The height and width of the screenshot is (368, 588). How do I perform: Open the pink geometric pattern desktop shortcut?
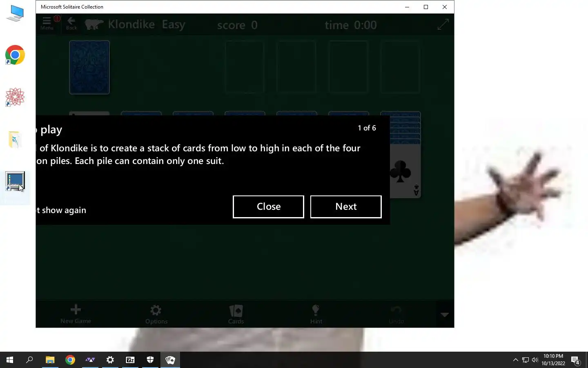coord(15,97)
